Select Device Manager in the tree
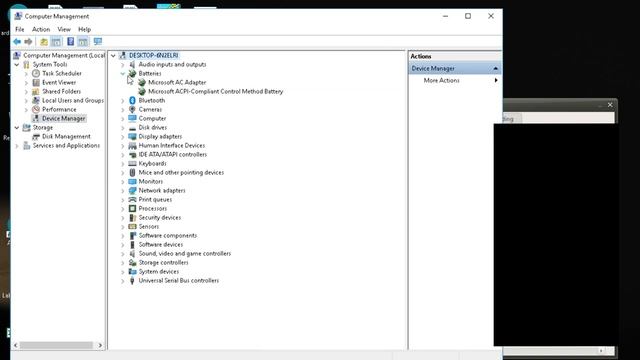Screen dimensions: 640x360 (64, 118)
